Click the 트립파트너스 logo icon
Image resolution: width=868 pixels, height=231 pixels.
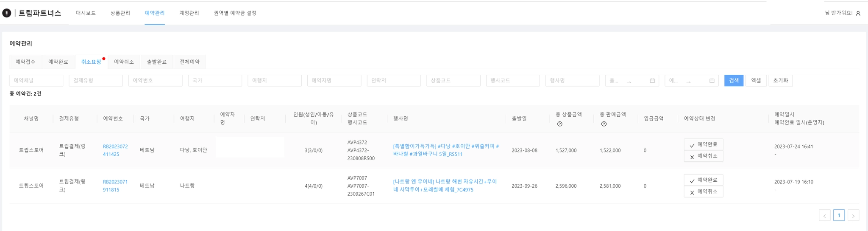pos(7,13)
